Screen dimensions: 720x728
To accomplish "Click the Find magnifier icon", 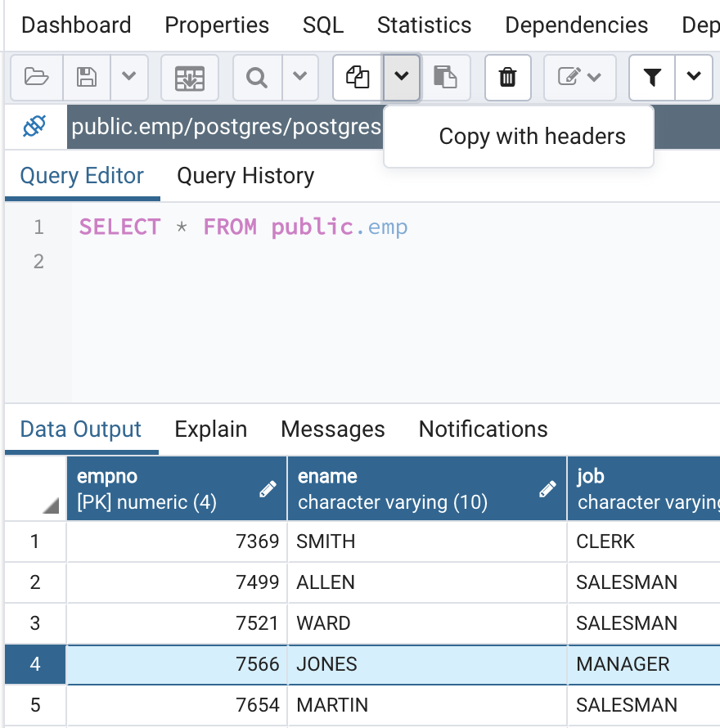I will point(257,78).
